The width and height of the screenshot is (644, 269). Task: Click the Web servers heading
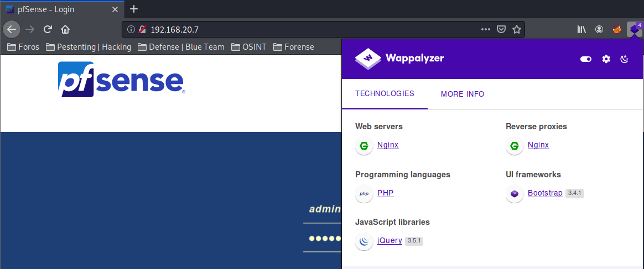378,126
